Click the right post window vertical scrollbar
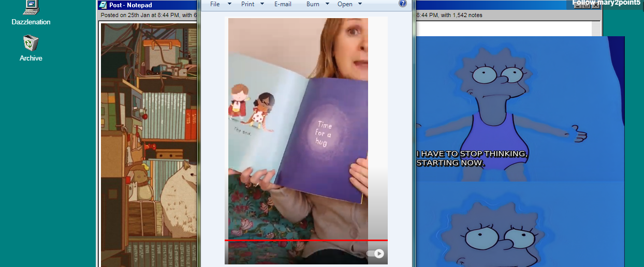Screen dimensions: 644x267 click(597, 28)
